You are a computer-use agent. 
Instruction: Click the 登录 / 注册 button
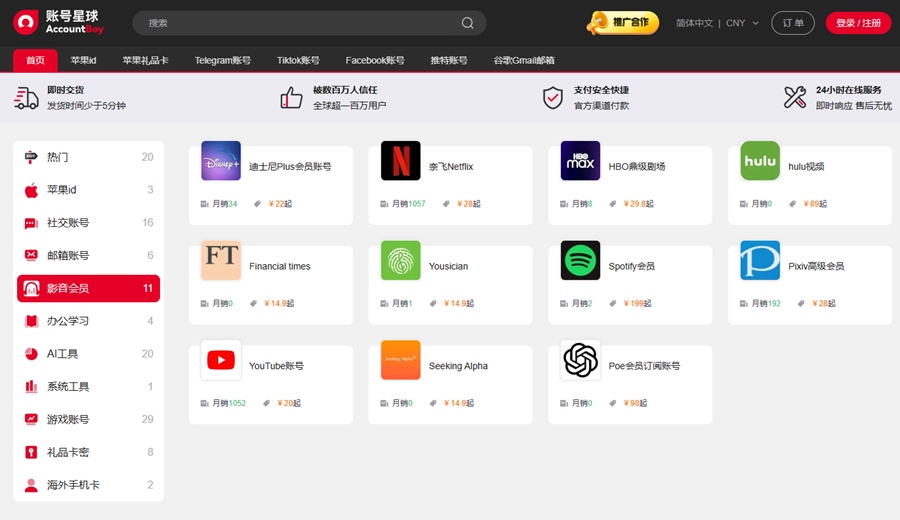coord(858,23)
